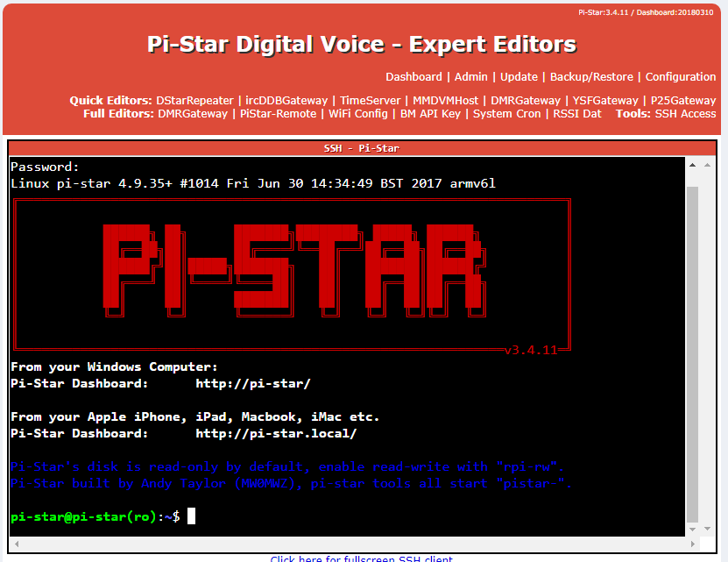Open the Configuration page
This screenshot has height=562, width=728.
[681, 77]
